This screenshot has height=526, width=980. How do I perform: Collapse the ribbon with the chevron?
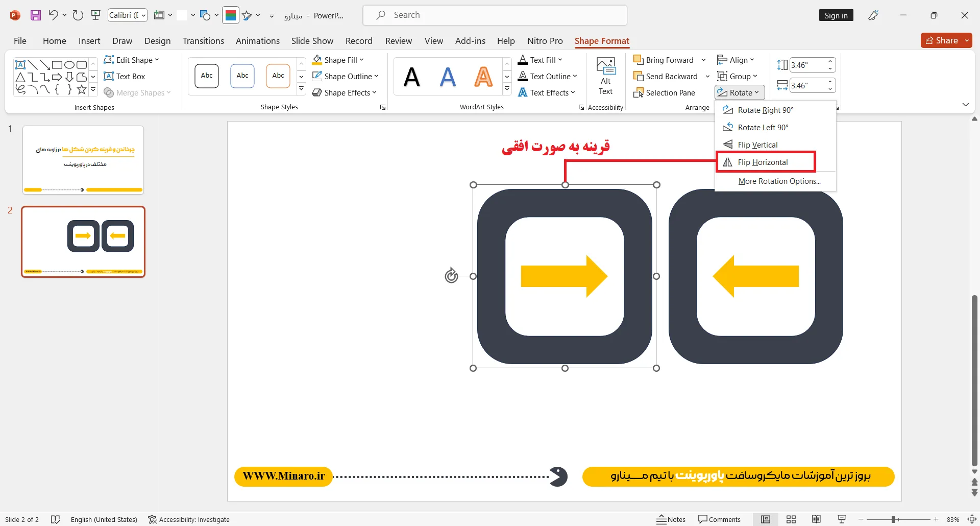965,105
